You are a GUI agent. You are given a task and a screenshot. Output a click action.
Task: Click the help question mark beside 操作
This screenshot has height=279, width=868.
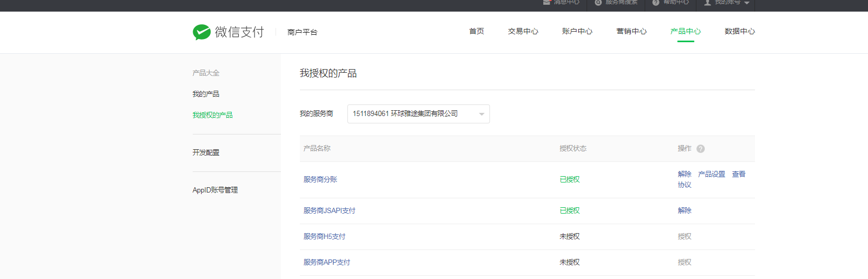pyautogui.click(x=701, y=149)
